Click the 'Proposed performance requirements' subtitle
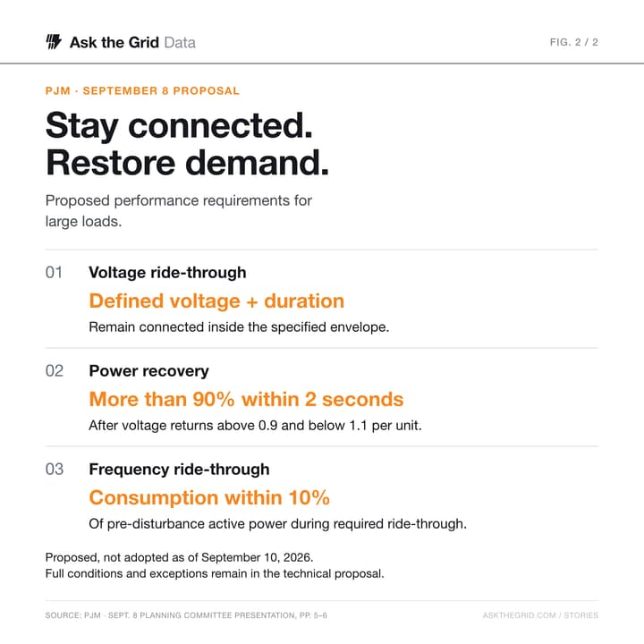Image resolution: width=644 pixels, height=644 pixels. tap(179, 211)
